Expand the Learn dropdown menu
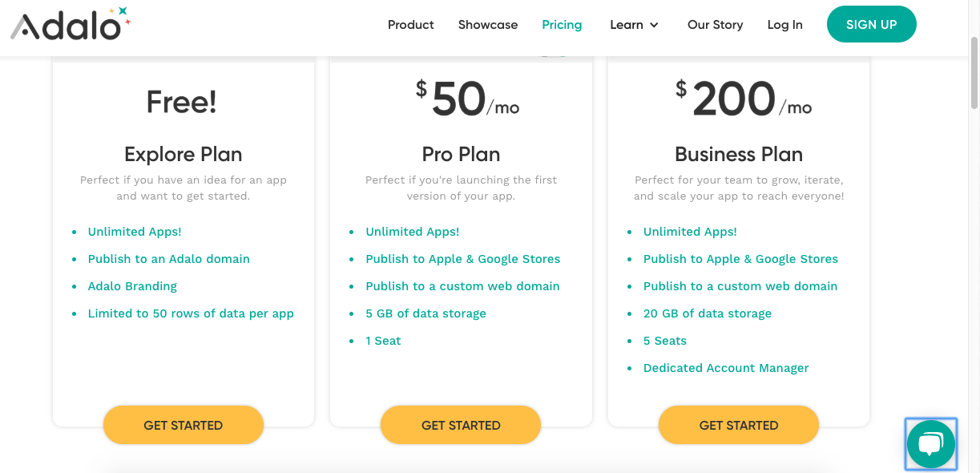 pos(634,24)
